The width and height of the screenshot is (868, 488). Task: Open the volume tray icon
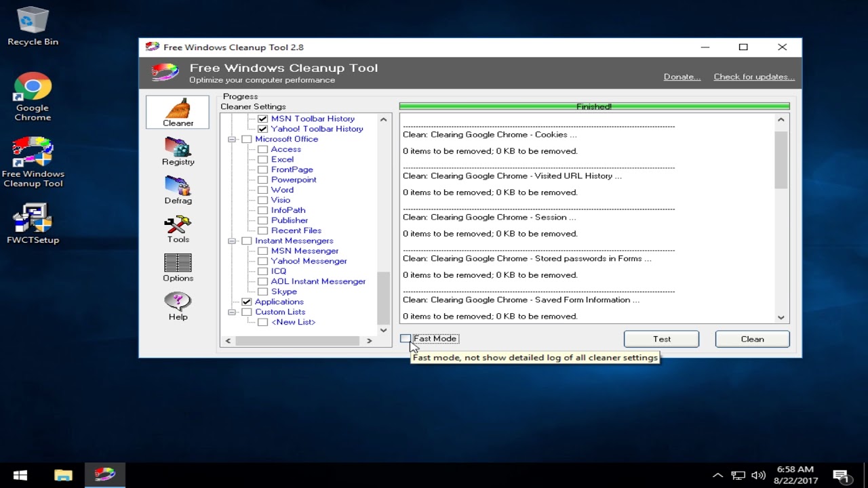point(758,475)
